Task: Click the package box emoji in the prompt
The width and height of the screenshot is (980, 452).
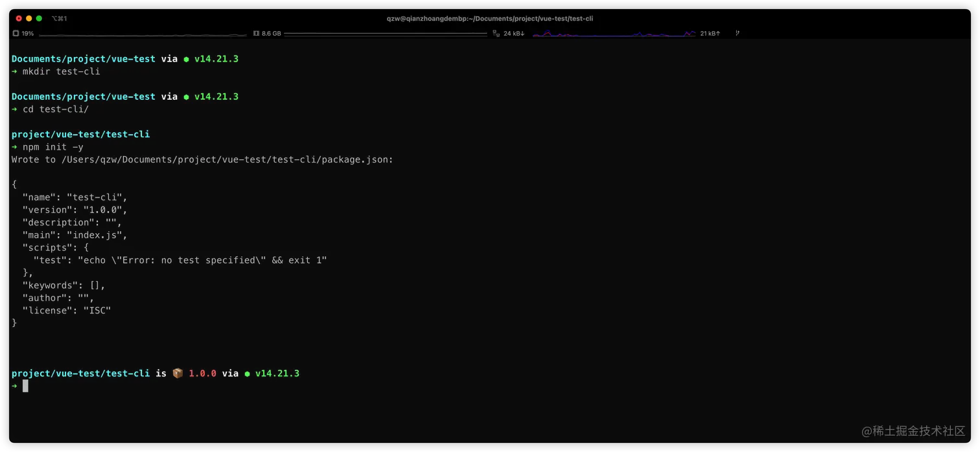Action: pos(178,374)
